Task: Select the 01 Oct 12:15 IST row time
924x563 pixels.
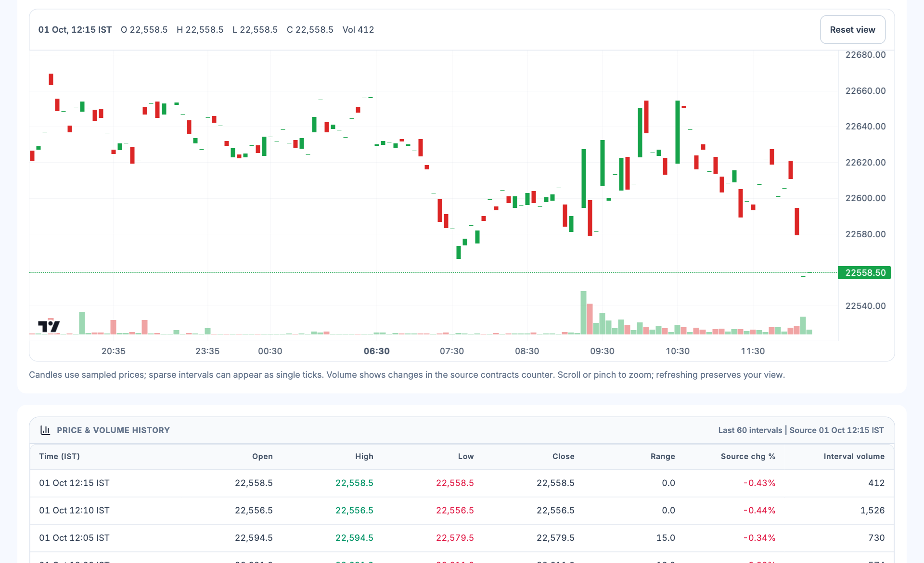Action: coord(74,483)
